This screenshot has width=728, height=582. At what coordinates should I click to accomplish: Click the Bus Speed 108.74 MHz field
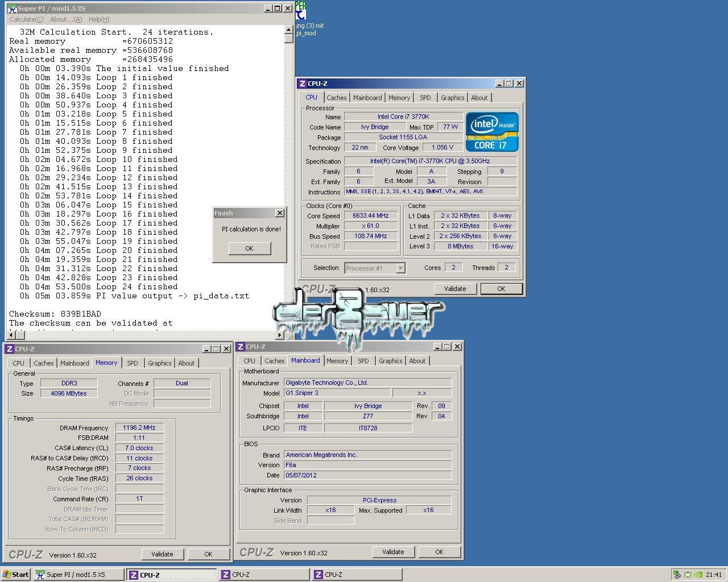tap(371, 236)
